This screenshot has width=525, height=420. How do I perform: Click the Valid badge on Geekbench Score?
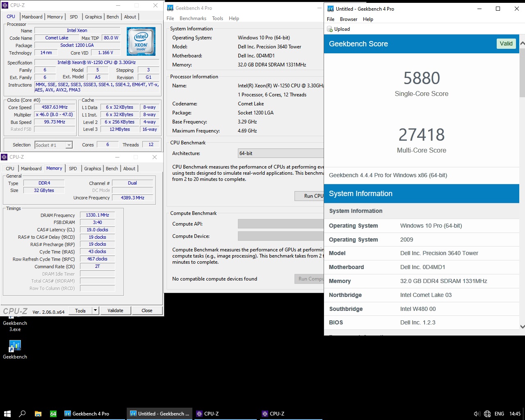click(506, 43)
